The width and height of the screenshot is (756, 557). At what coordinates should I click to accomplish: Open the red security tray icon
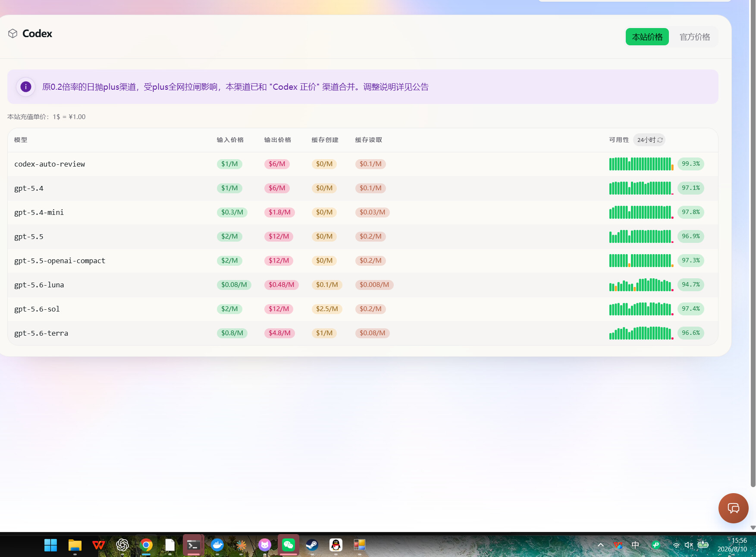pyautogui.click(x=618, y=545)
